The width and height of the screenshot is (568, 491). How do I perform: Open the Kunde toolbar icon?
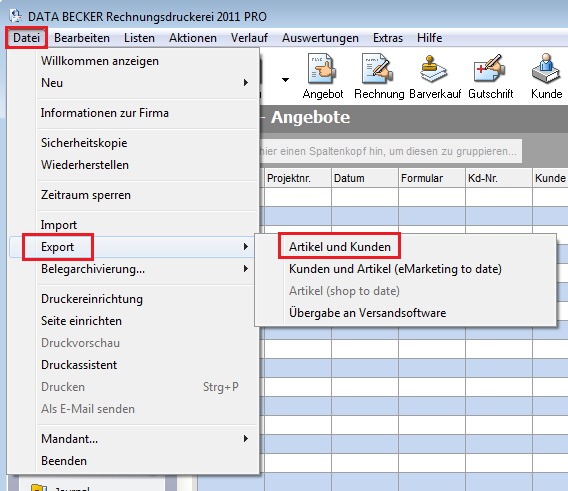coord(546,76)
